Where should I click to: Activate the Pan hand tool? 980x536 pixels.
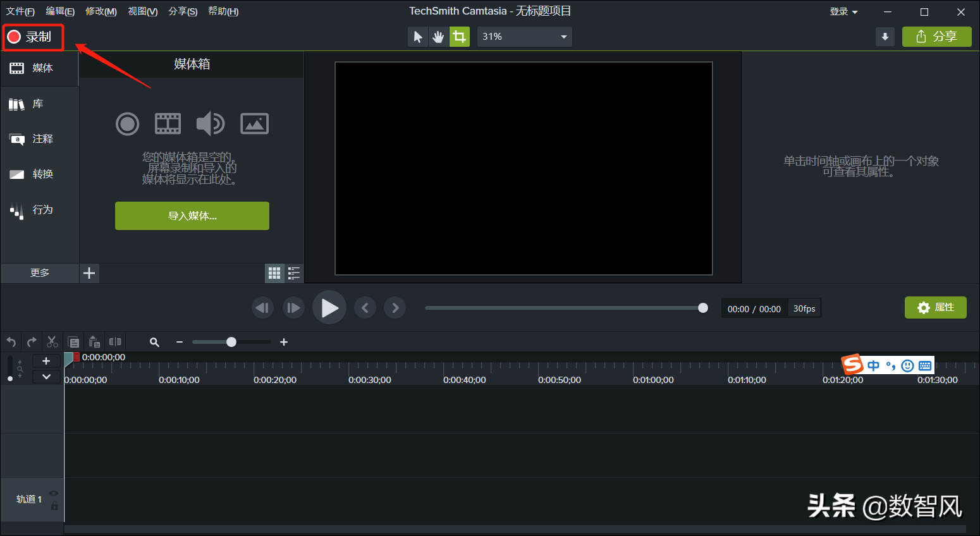tap(438, 37)
